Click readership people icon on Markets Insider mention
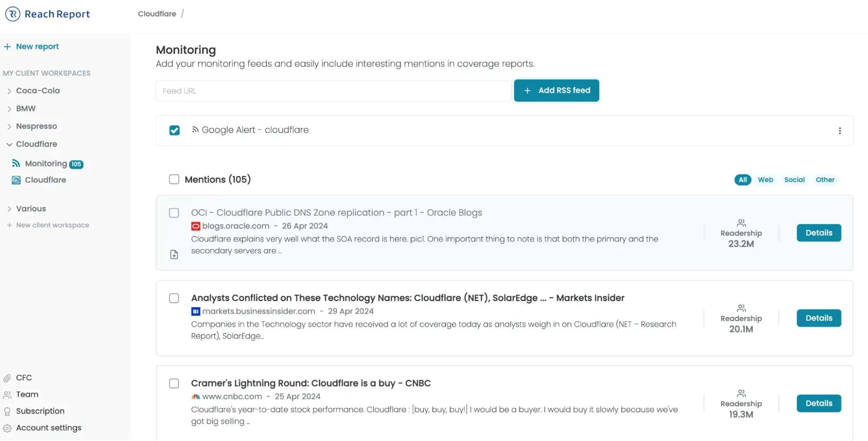868x441 pixels. pyautogui.click(x=741, y=308)
